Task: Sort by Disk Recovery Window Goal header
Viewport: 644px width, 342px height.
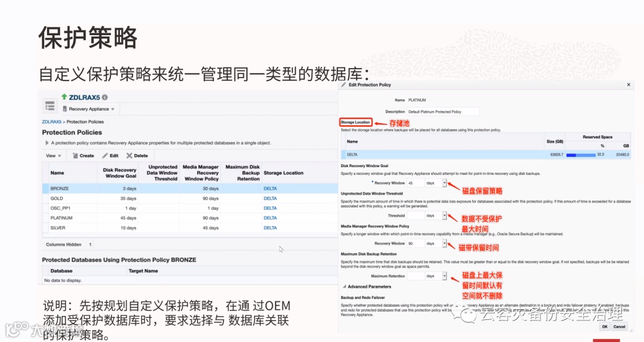Action: point(119,173)
